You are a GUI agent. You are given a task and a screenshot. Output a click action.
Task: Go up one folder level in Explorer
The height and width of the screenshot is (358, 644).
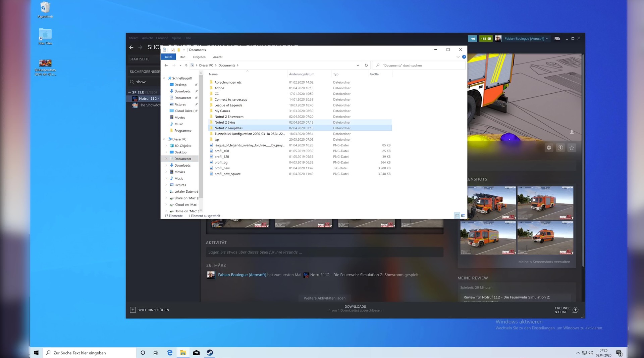click(x=186, y=65)
